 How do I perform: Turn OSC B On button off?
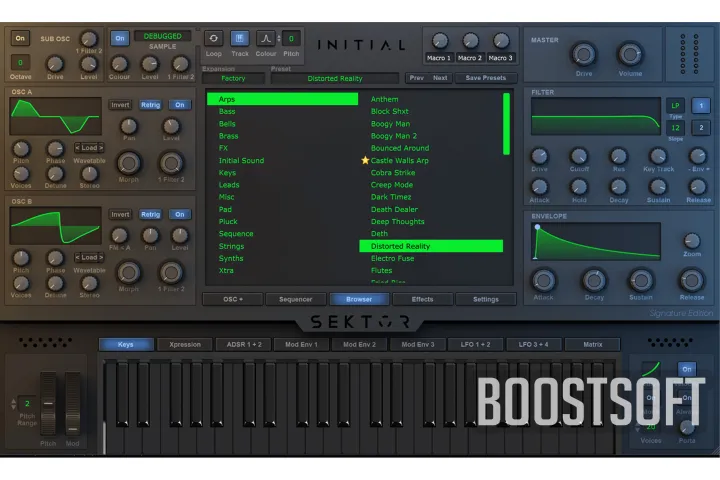[180, 215]
